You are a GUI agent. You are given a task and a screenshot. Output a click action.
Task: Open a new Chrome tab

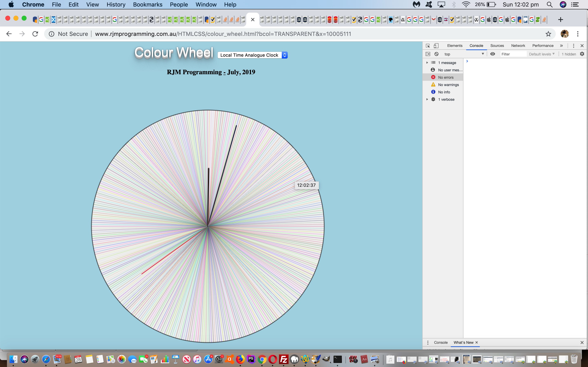point(561,20)
